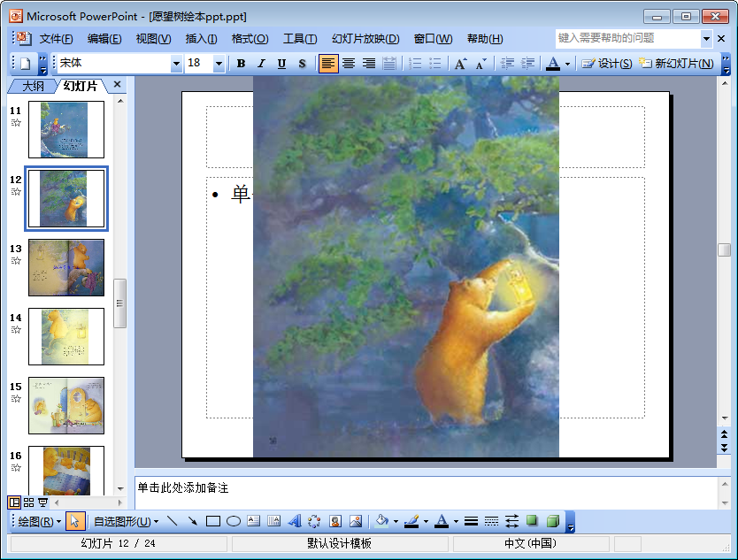Open the 插入 (Insert) menu
The width and height of the screenshot is (738, 560).
(201, 39)
